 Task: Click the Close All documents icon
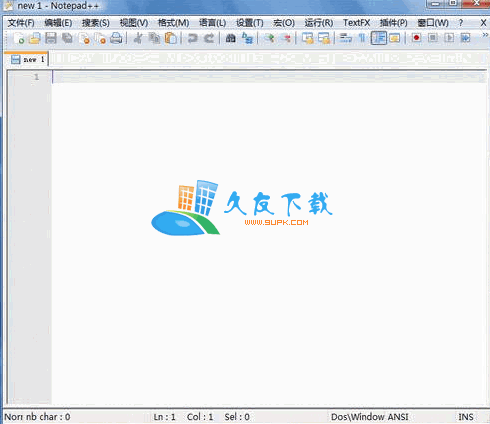pyautogui.click(x=100, y=38)
